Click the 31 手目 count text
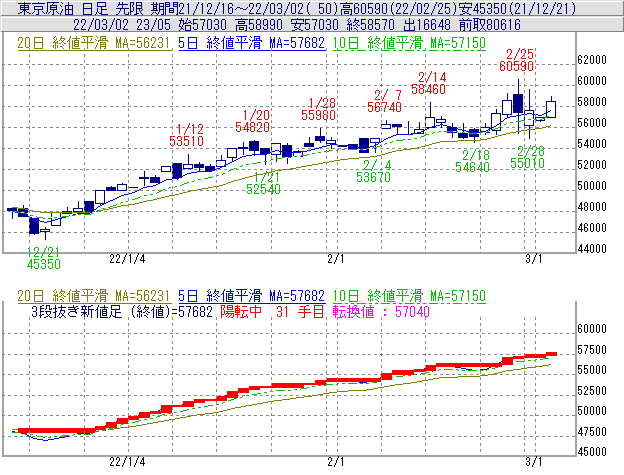Screen dimensions: 624x475 click(300, 311)
